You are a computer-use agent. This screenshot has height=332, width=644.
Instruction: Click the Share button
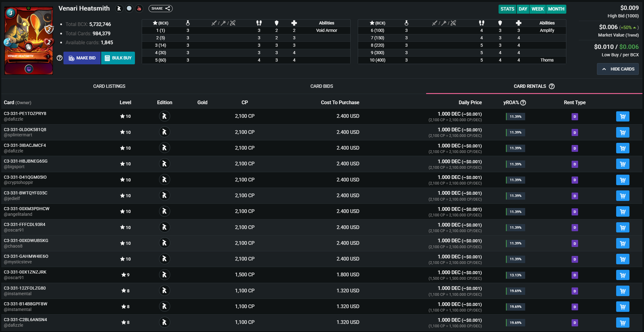pyautogui.click(x=160, y=8)
